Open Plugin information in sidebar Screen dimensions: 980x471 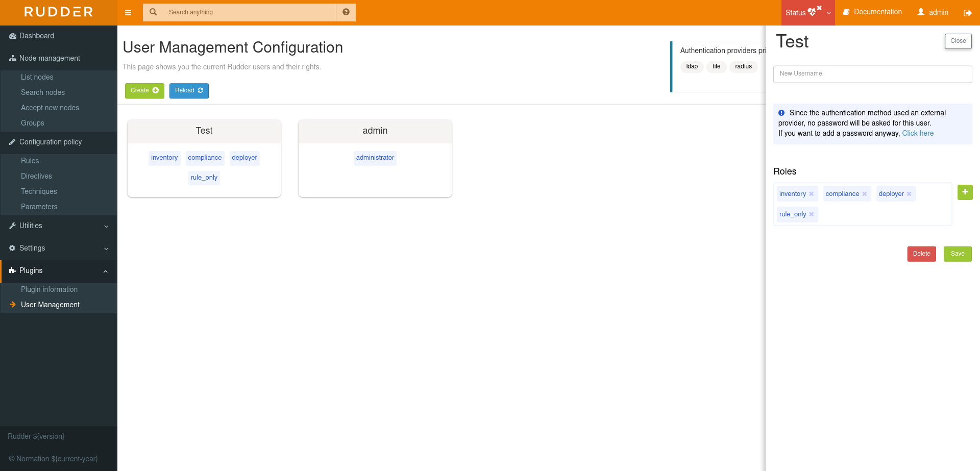click(x=49, y=289)
